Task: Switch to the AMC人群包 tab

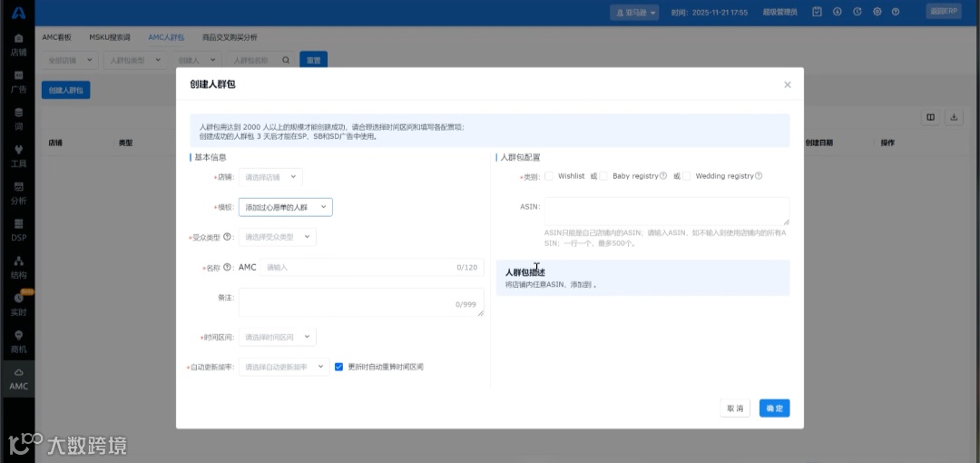Action: 166,37
